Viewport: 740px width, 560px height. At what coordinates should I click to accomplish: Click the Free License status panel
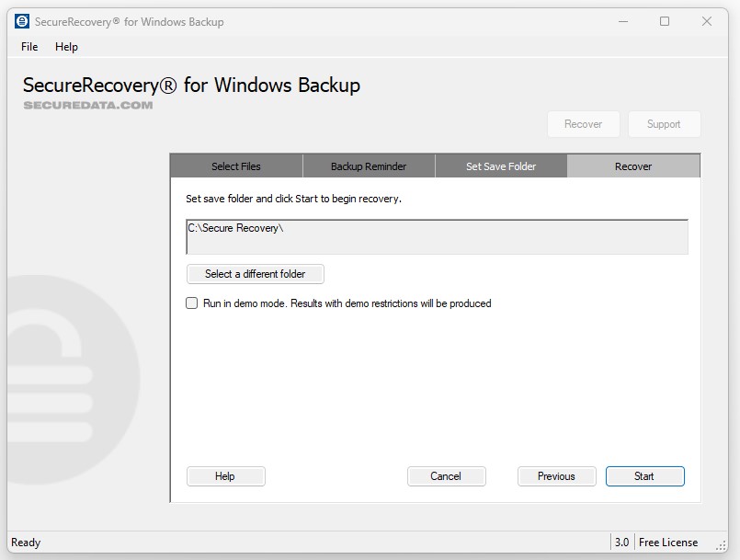(668, 543)
